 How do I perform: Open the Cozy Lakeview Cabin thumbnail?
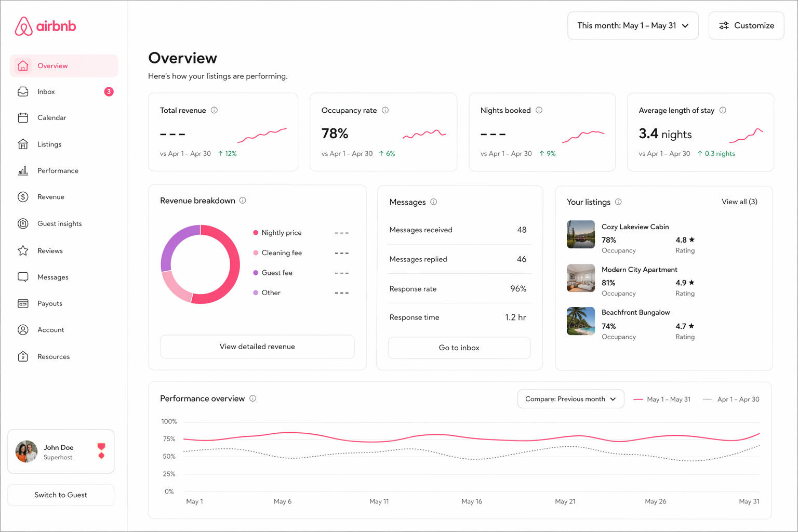[x=580, y=234]
